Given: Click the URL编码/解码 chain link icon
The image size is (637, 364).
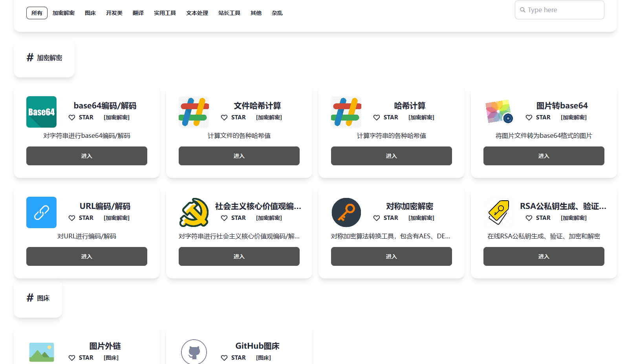Looking at the screenshot, I should (x=41, y=212).
